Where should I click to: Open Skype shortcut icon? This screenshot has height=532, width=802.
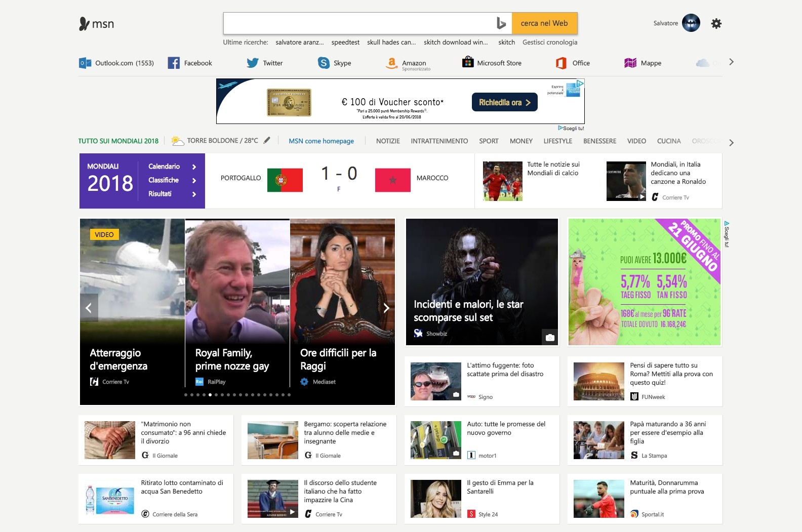[324, 63]
